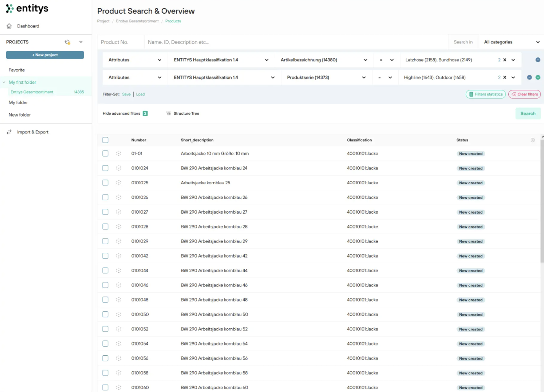
Task: Open Favorite in sidebar
Action: pyautogui.click(x=17, y=70)
